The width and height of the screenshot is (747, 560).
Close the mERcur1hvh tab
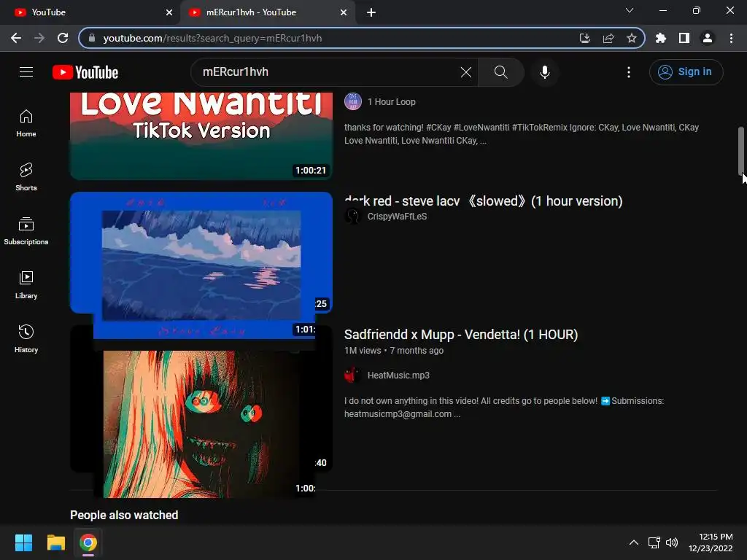(x=344, y=12)
